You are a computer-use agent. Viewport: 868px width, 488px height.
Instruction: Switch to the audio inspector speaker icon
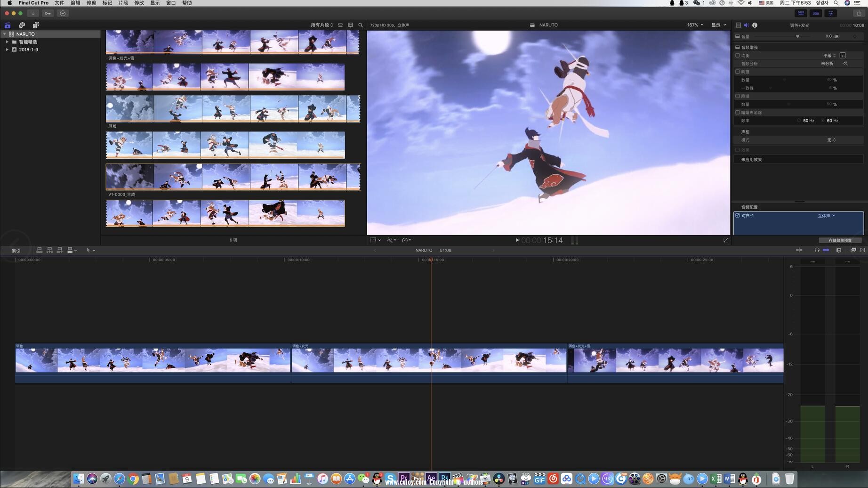point(746,25)
